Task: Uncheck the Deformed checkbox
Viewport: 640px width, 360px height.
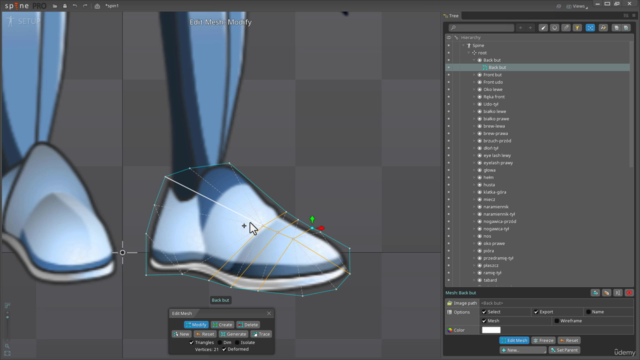Action: (224, 349)
